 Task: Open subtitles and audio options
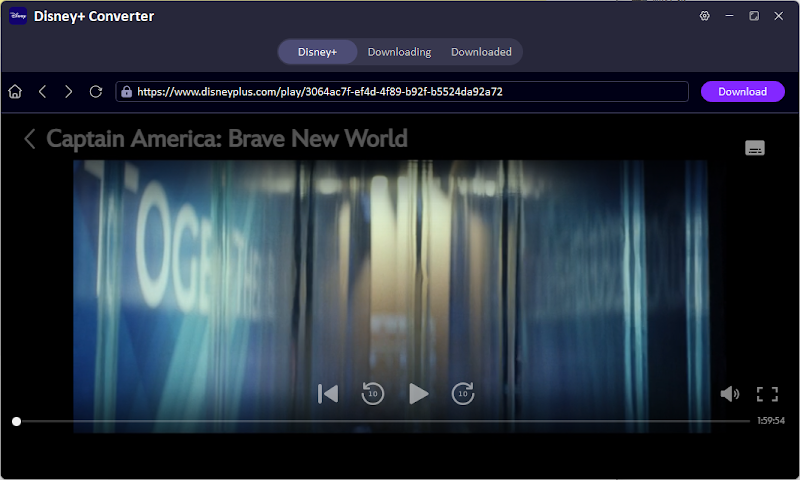pos(755,148)
